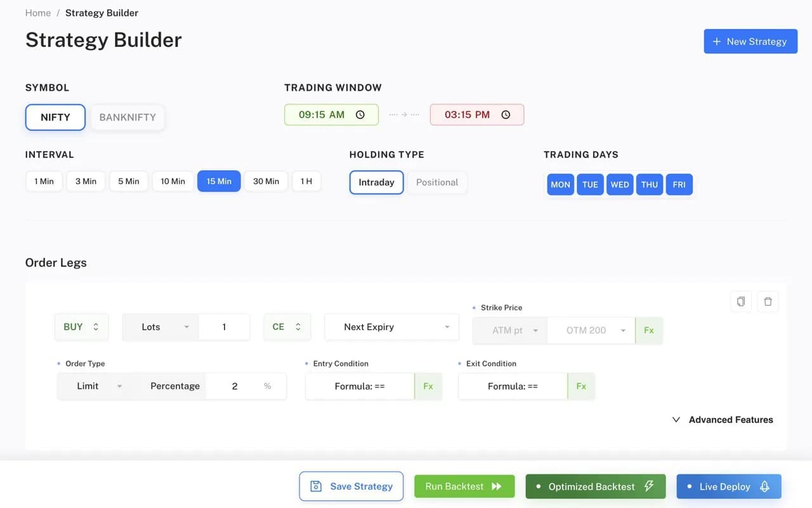Screen dimensions: 812x508
Task: Choose the 10 Min interval
Action: (173, 182)
